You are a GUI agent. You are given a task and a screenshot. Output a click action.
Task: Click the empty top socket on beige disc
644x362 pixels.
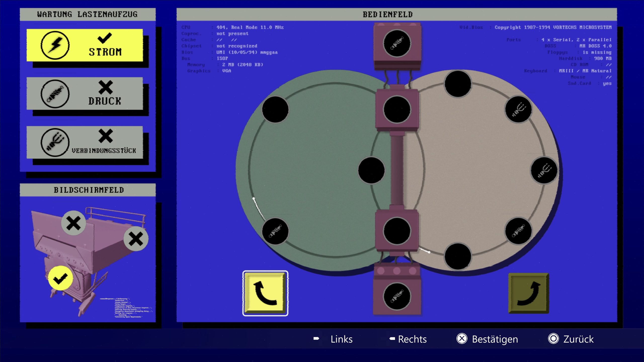[458, 84]
